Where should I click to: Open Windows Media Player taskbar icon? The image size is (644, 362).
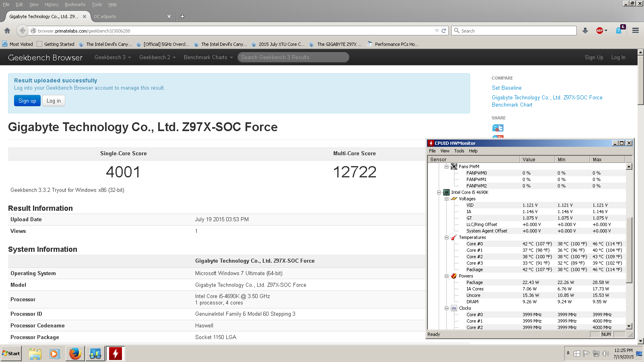point(54,354)
